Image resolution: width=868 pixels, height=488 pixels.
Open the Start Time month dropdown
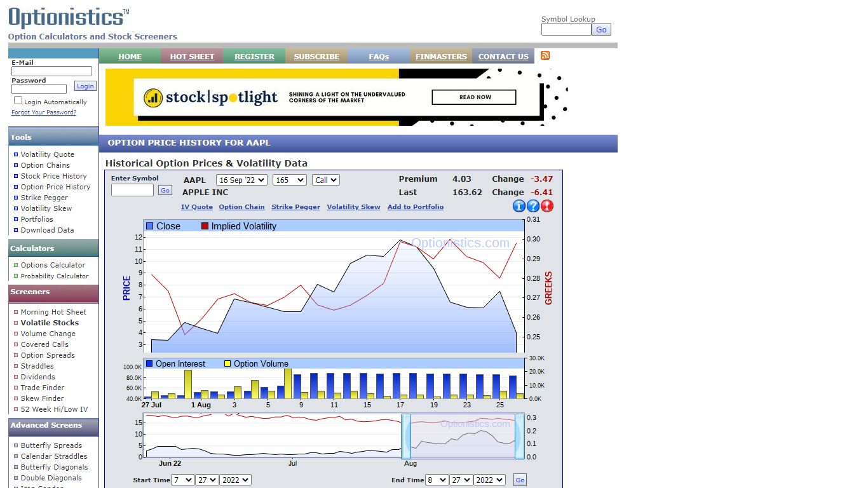coord(183,480)
